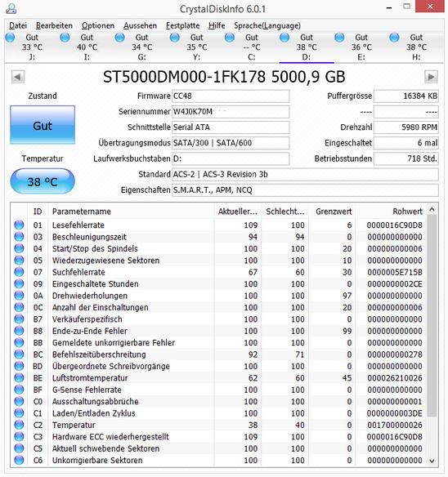Click status orb of Unkorrigierbare Sektoren row
This screenshot has height=477, width=448.
click(19, 461)
